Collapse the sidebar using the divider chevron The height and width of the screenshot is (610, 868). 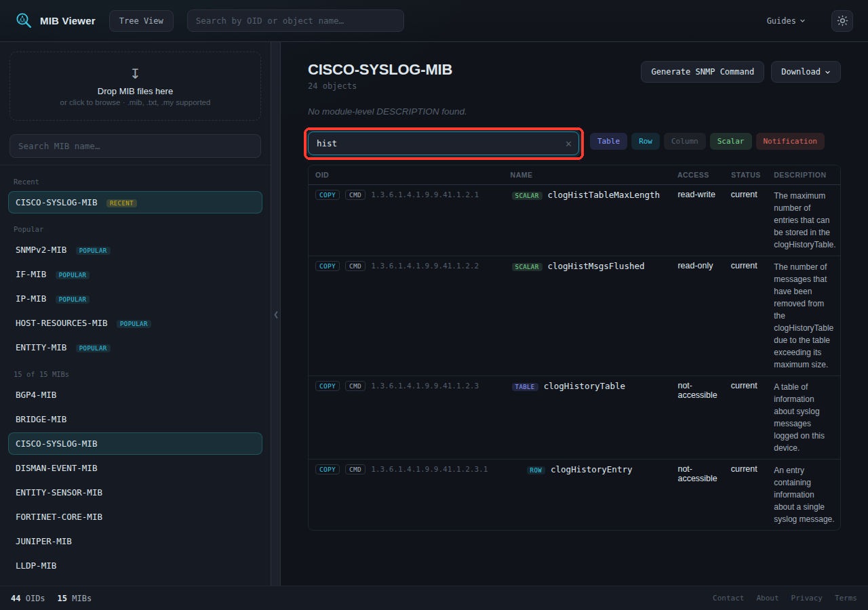tap(276, 314)
